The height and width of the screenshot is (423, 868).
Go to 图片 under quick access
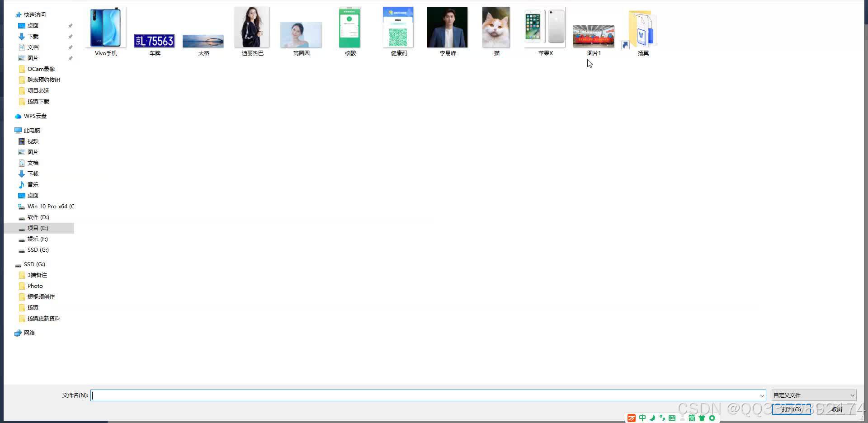[x=33, y=58]
